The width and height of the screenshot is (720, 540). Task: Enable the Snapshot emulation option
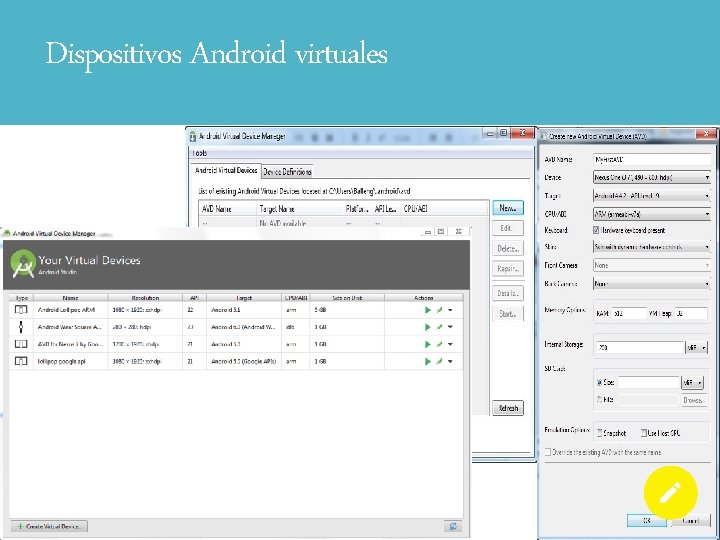[599, 433]
